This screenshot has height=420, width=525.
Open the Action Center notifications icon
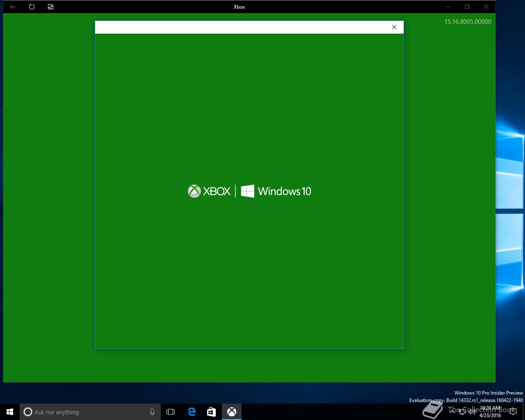(513, 412)
